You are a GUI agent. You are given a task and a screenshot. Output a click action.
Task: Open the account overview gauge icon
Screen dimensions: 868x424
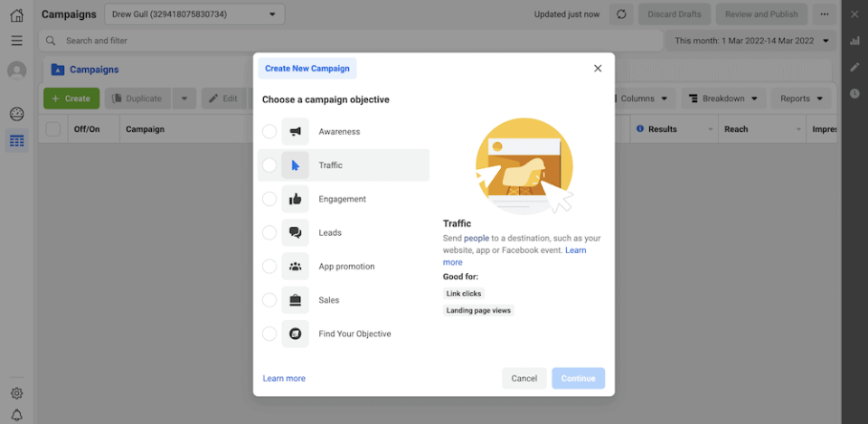tap(16, 115)
